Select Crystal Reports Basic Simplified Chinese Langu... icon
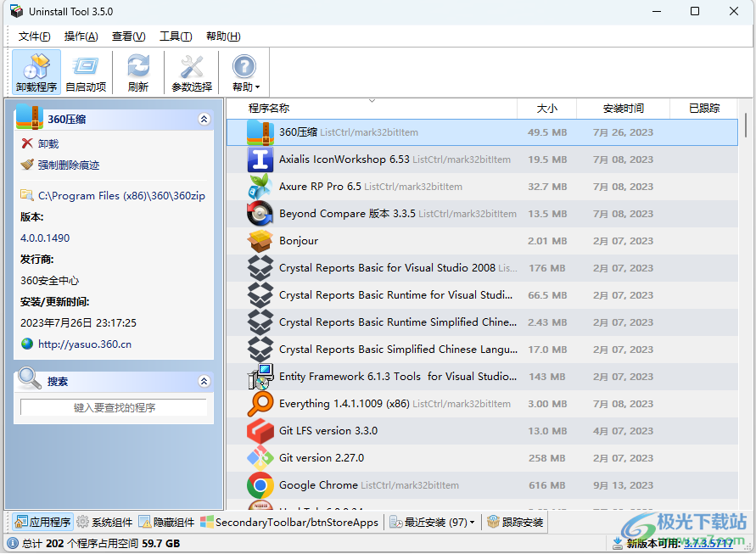The width and height of the screenshot is (756, 554). 260,349
